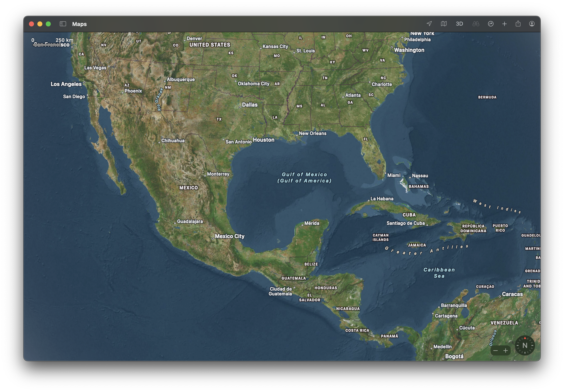564x392 pixels.
Task: Click the San Antonio label
Action: pos(238,142)
